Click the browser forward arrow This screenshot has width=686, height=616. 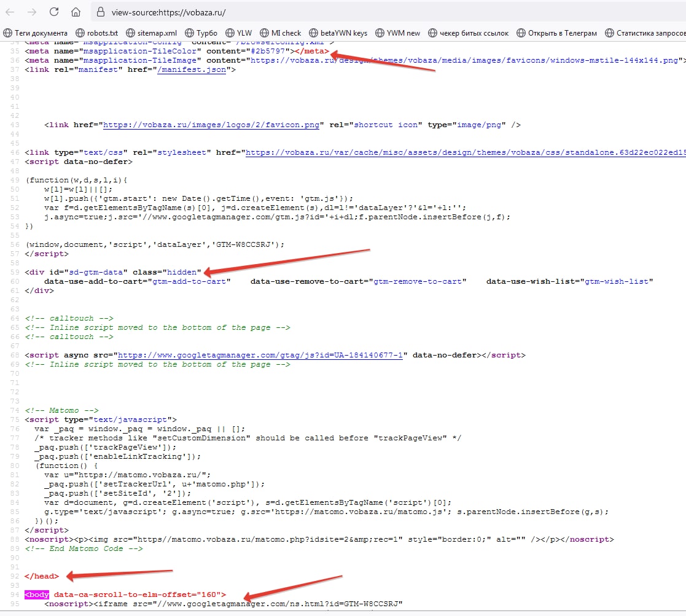click(32, 12)
